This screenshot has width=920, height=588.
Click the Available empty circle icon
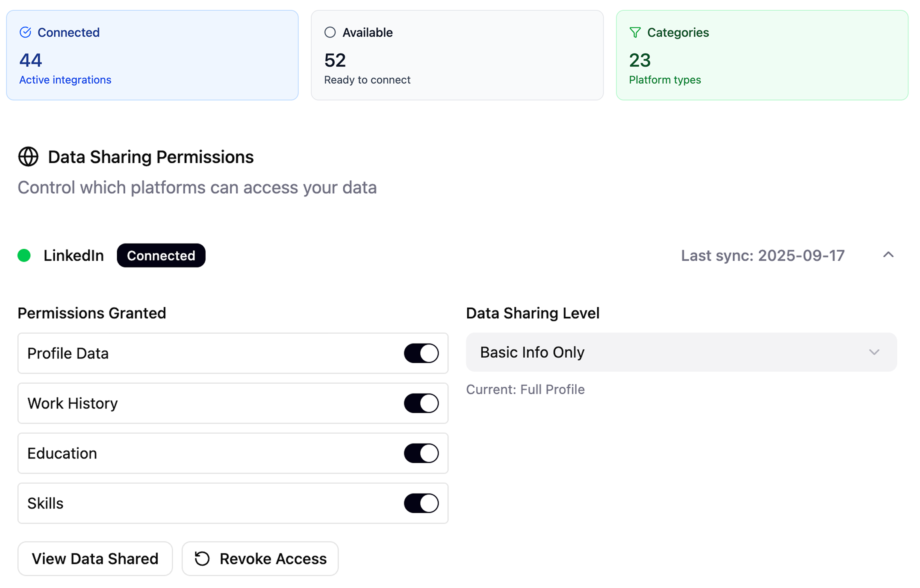tap(330, 32)
